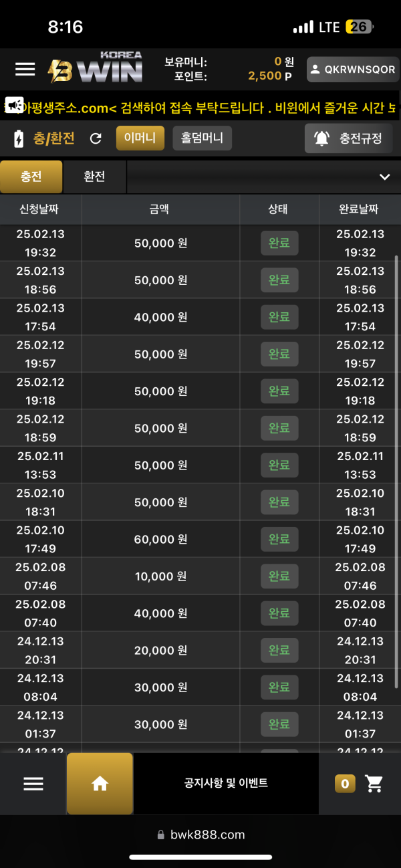Image resolution: width=401 pixels, height=868 pixels.
Task: Click the 금액 column header
Action: coord(160,209)
